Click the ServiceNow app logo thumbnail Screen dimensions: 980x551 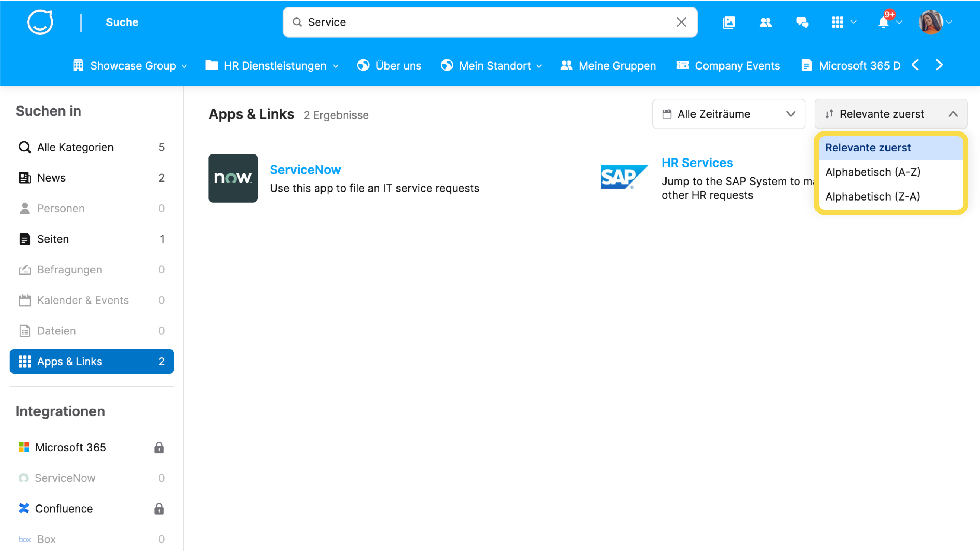pyautogui.click(x=233, y=178)
